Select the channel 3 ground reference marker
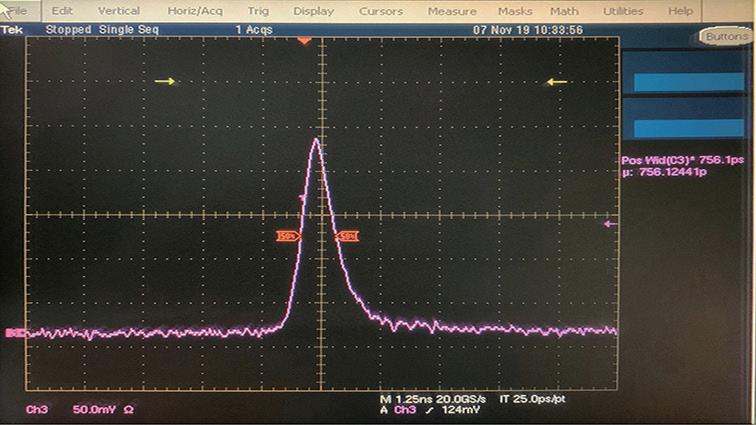The height and width of the screenshot is (425, 756). coord(13,333)
